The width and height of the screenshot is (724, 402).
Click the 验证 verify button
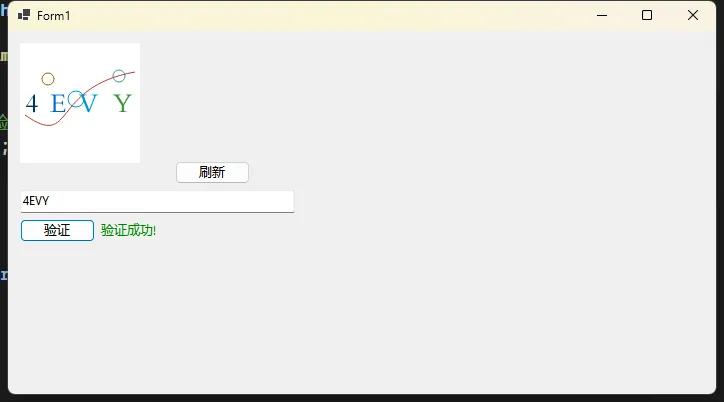(x=57, y=230)
